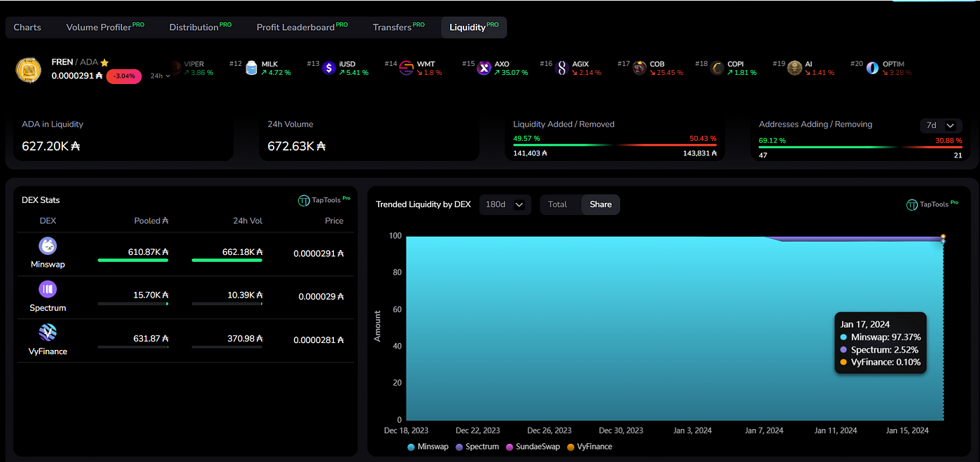Open the Charts tab
This screenshot has width=980, height=462.
coord(27,27)
